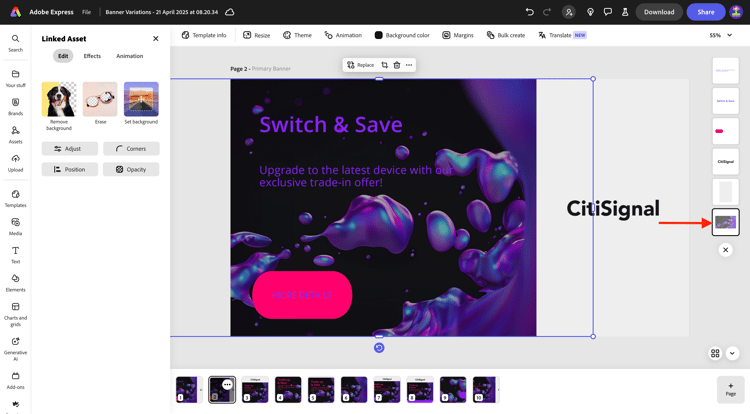Click the beaker labs icon
Screen dimensions: 750x414
[x=625, y=12]
